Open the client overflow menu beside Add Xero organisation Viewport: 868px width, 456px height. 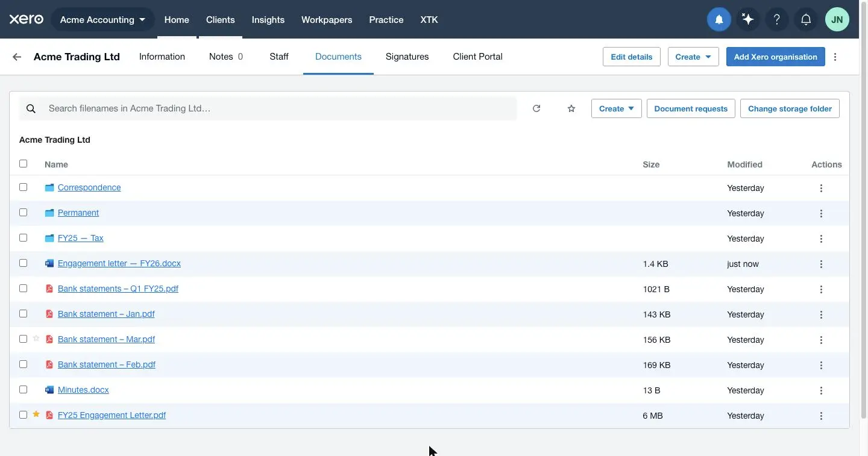point(835,57)
